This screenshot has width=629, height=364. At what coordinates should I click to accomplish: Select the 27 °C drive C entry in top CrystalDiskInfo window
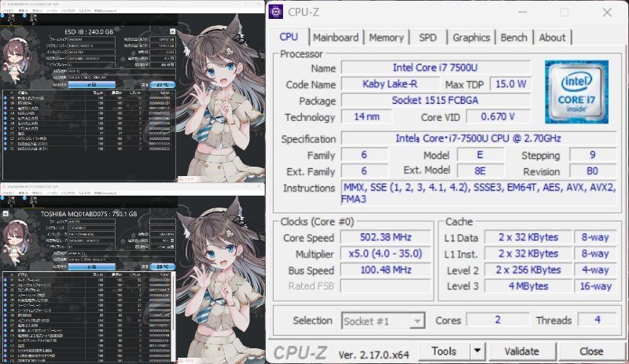tap(9, 19)
